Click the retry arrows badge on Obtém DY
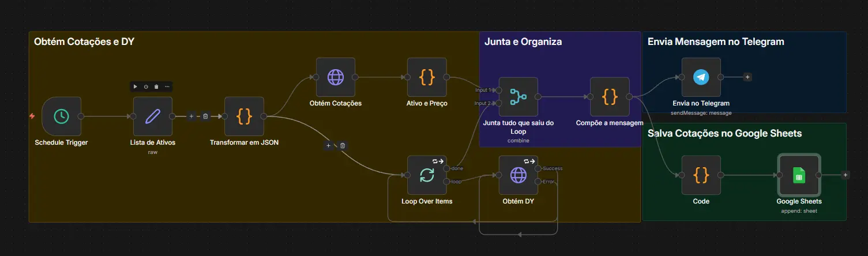Viewport: 868px width, 256px height. click(x=529, y=161)
